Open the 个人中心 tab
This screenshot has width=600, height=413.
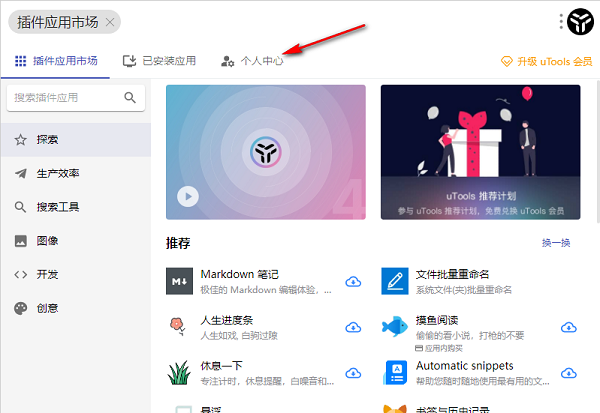(252, 61)
